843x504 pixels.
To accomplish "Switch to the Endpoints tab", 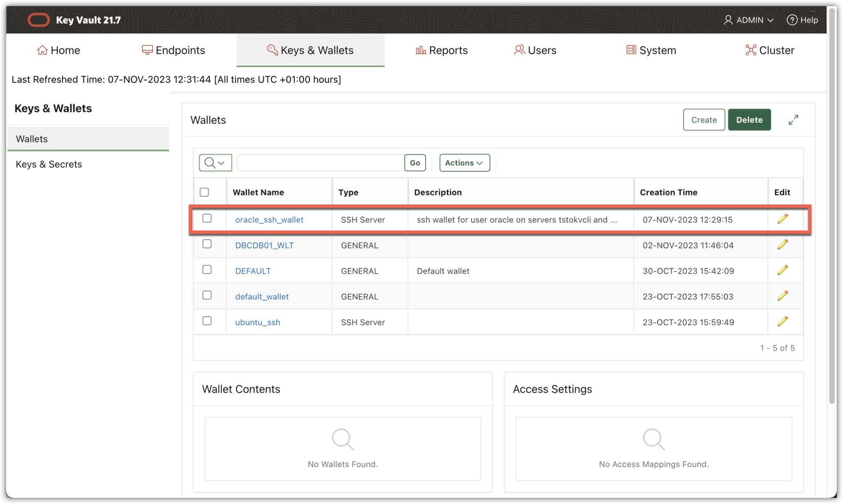I will click(x=173, y=50).
